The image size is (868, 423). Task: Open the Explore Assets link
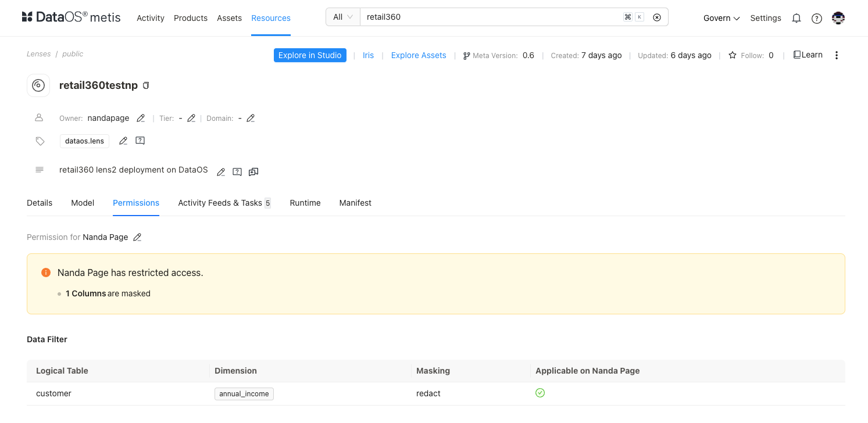419,55
